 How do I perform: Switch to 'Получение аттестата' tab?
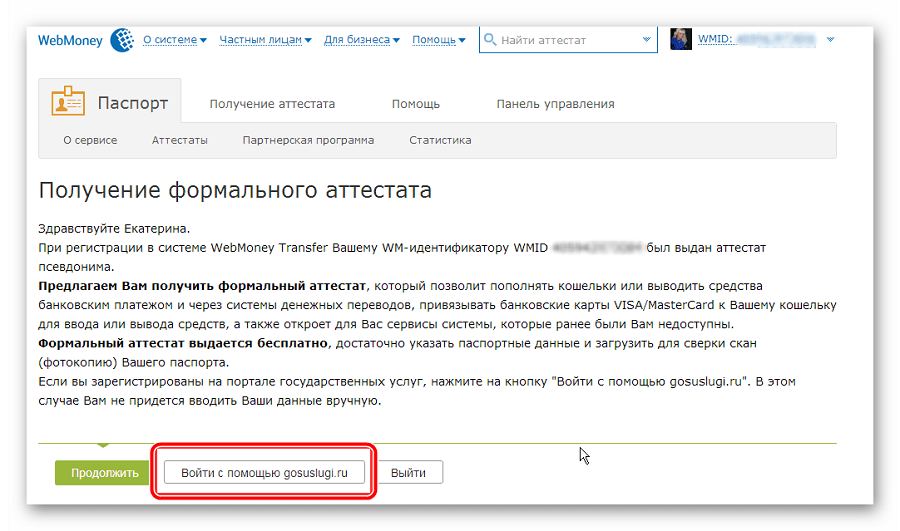click(x=272, y=104)
